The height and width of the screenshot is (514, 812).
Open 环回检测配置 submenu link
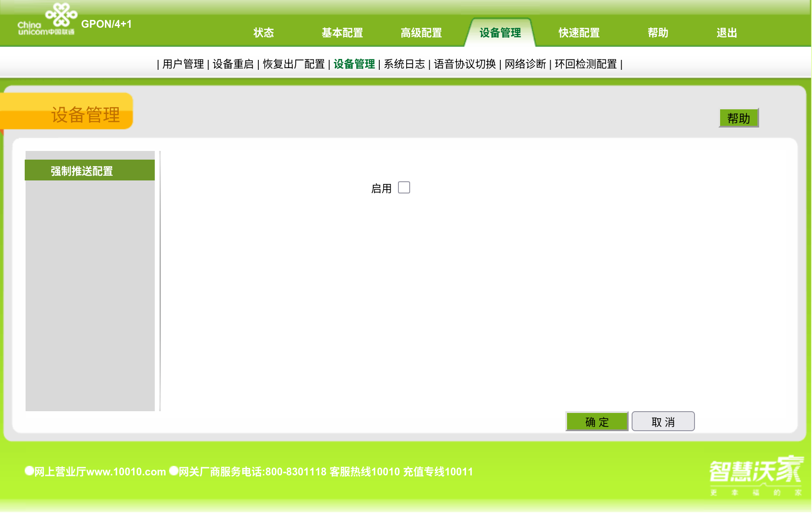[x=585, y=64]
